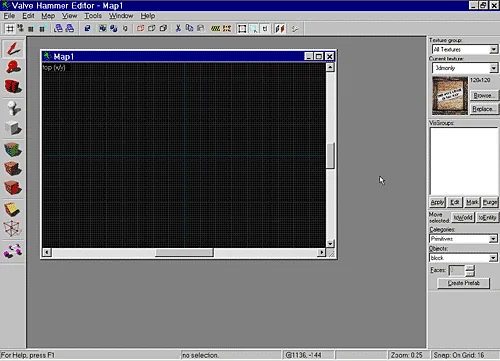Click the Show All toolbar icon

163,29
